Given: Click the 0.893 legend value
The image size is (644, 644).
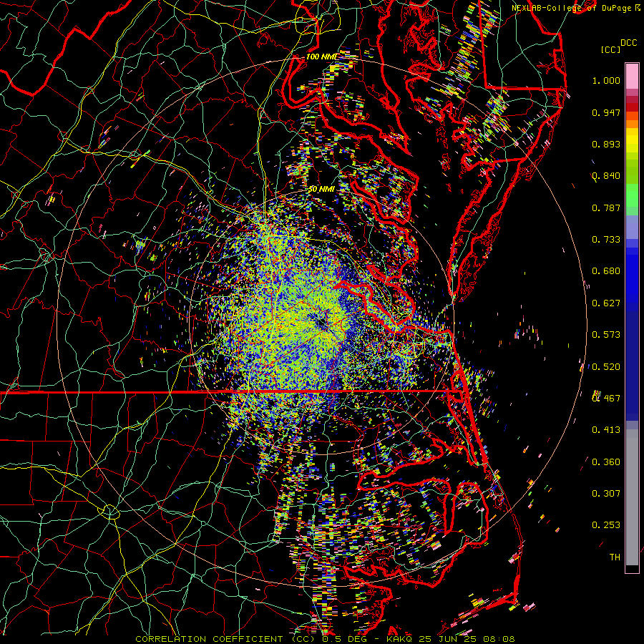Looking at the screenshot, I should 606,144.
